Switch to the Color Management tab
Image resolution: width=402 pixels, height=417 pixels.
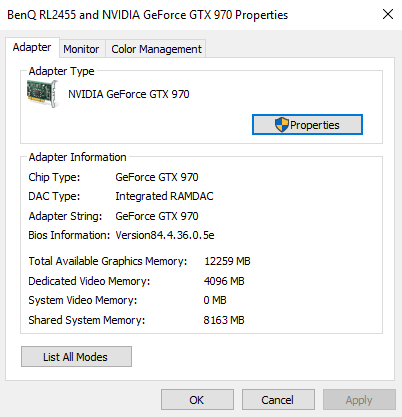tap(156, 49)
